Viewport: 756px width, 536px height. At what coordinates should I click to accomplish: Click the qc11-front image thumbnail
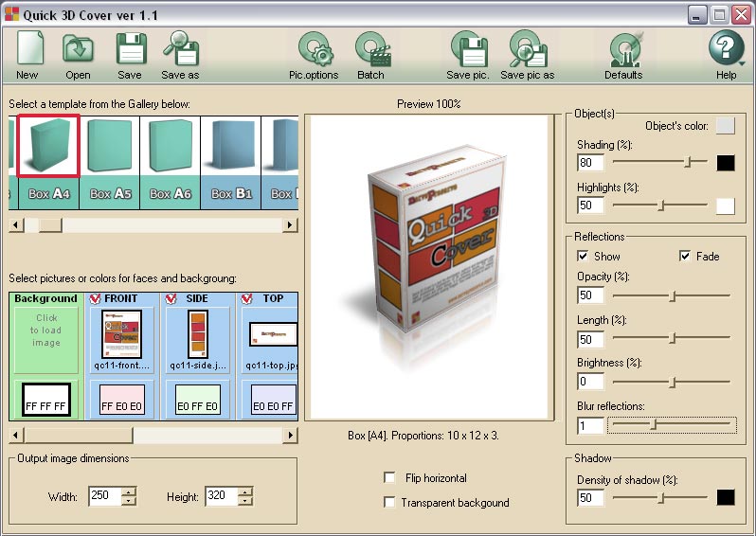[121, 334]
